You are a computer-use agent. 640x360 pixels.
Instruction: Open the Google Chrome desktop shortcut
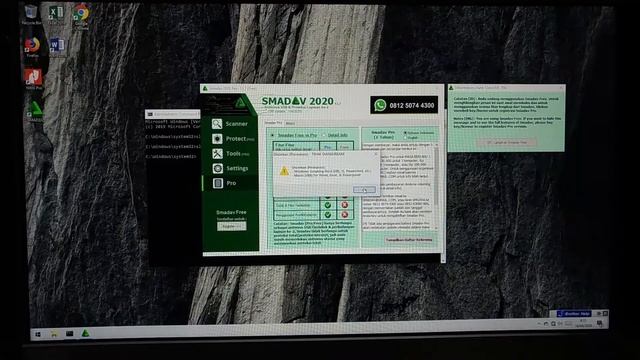(81, 16)
